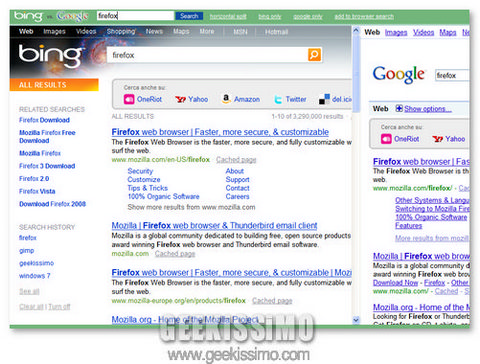Click the OneRiot icon in Bing pane
The width and height of the screenshot is (480, 364).
coord(129,99)
